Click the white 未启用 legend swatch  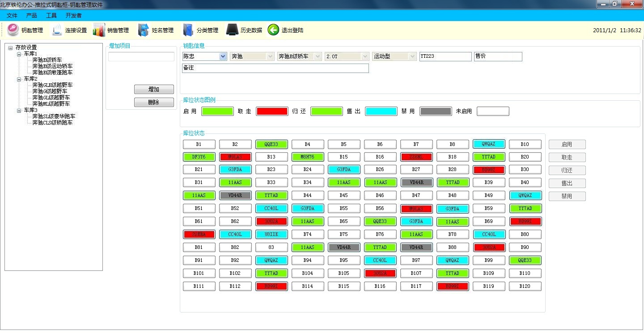(x=493, y=111)
